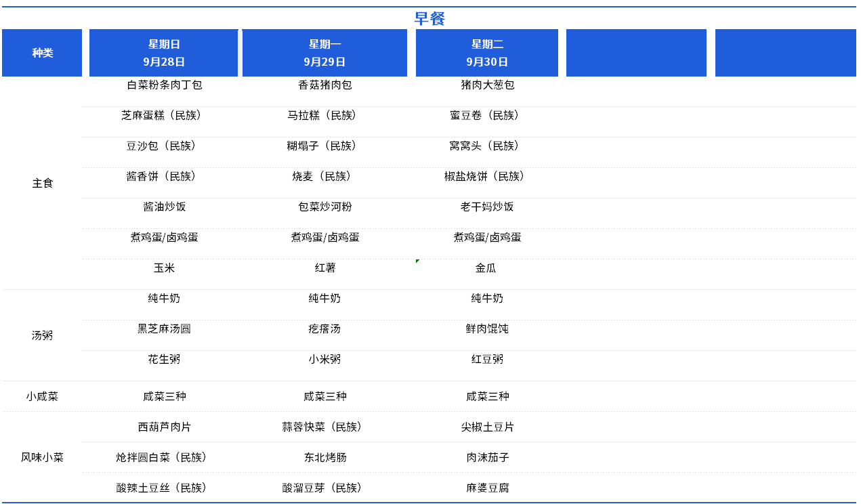
Task: Click the 酸辣土豆丝（民族） cell
Action: pos(161,488)
